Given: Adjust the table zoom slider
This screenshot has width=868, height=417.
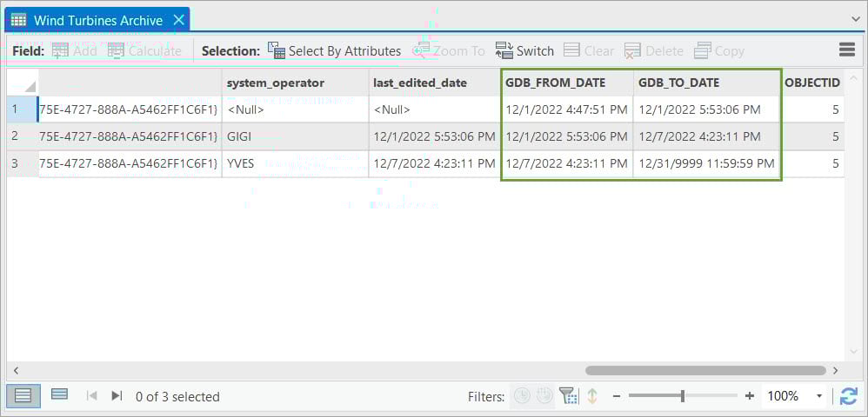Looking at the screenshot, I should [683, 396].
